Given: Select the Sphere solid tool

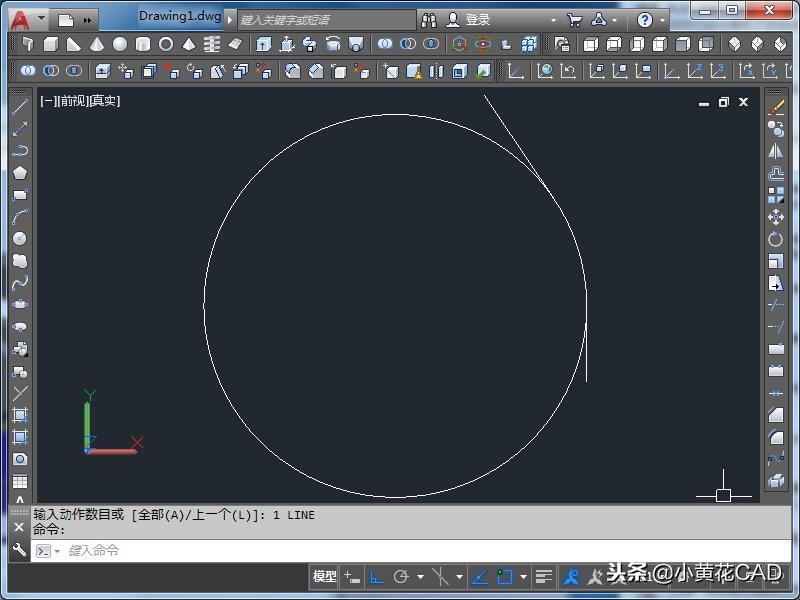Looking at the screenshot, I should tap(120, 44).
